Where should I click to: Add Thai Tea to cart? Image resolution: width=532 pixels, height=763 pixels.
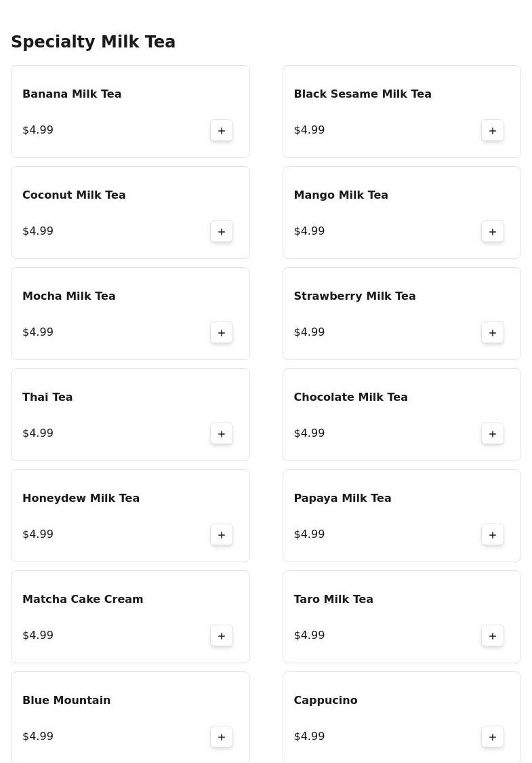click(222, 433)
